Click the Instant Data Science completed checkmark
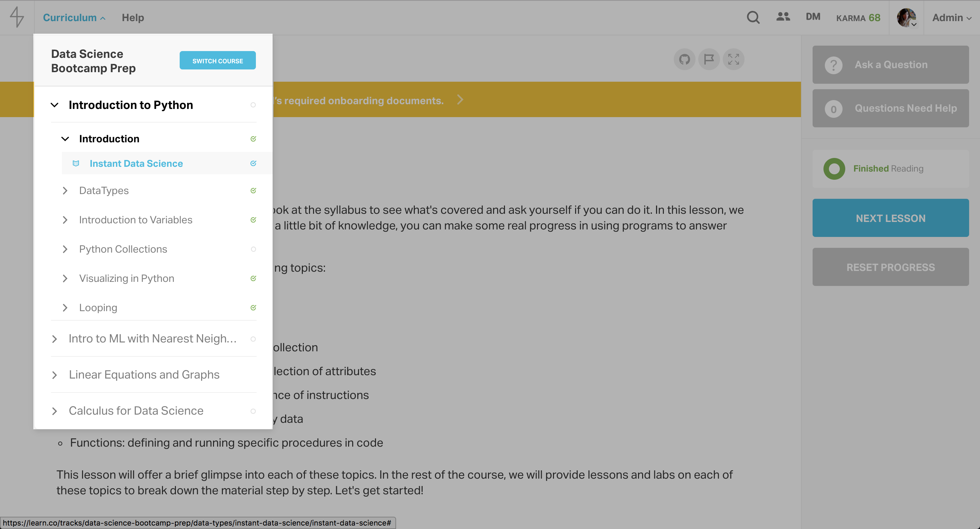Screen dimensions: 980x529 pyautogui.click(x=253, y=163)
